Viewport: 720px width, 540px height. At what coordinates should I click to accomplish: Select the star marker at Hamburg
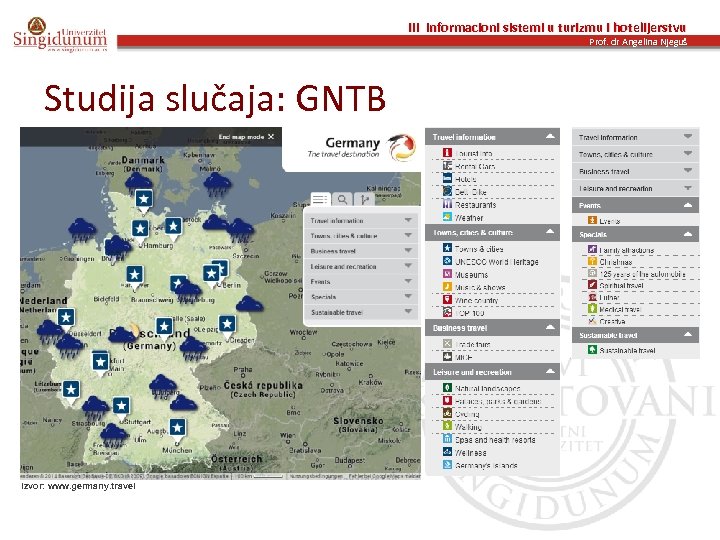(140, 229)
